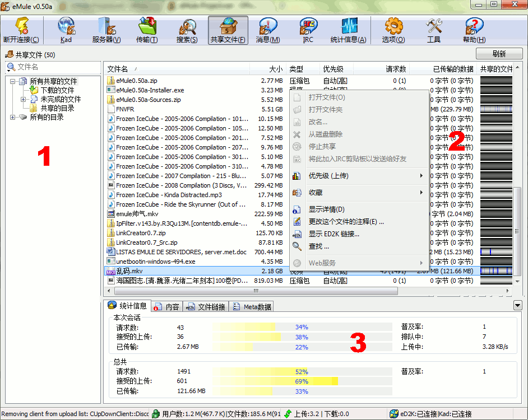Click the green users globe in status bar
The image size is (528, 420).
click(156, 414)
